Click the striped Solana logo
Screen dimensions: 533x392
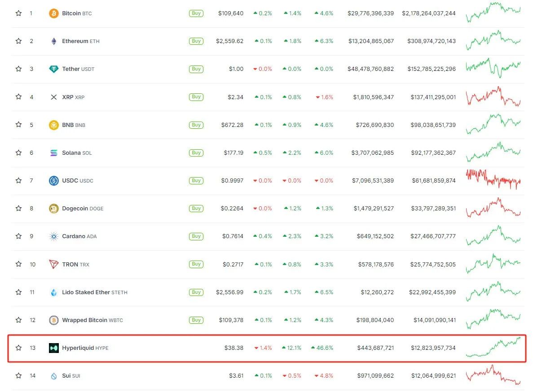pos(54,153)
